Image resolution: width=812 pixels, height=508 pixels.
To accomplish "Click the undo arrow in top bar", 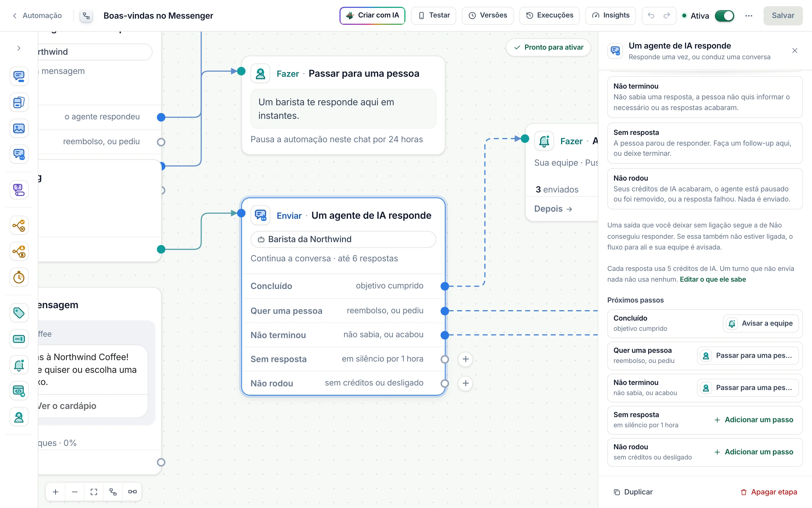I will pos(651,16).
